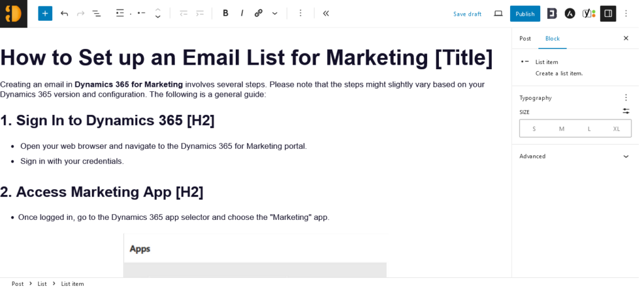The height and width of the screenshot is (291, 644).
Task: Click List in the breadcrumb
Action: click(42, 284)
